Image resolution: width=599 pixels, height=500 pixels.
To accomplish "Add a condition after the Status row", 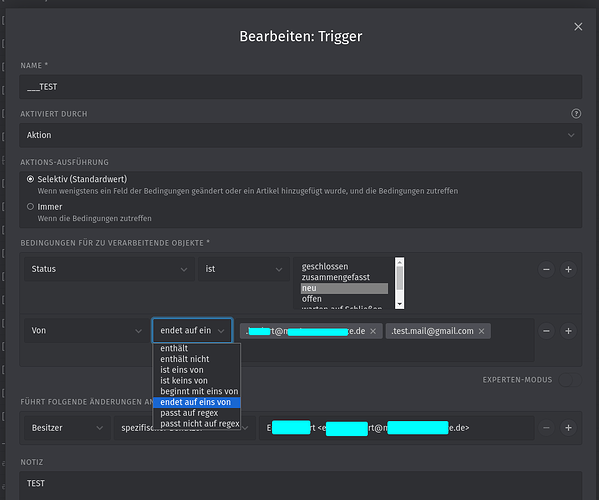I will [568, 269].
